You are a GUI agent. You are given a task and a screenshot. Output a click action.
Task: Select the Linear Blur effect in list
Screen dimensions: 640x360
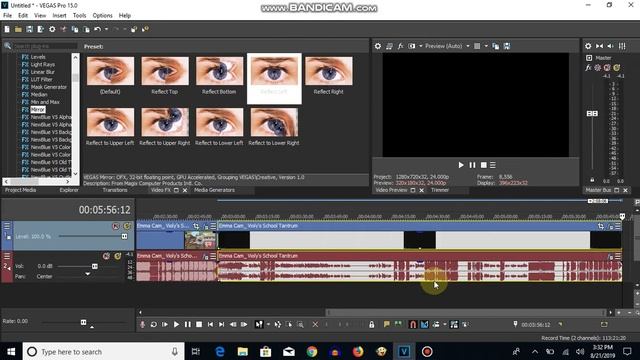pyautogui.click(x=42, y=72)
